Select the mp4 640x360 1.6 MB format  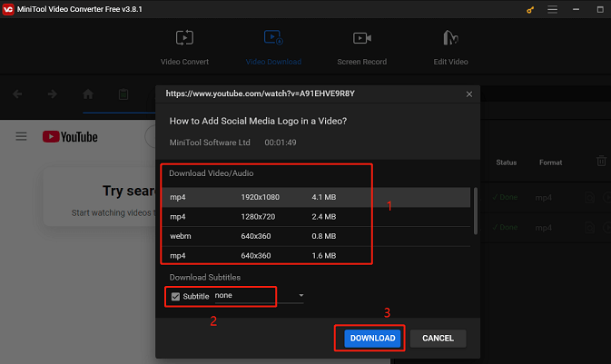click(316, 256)
